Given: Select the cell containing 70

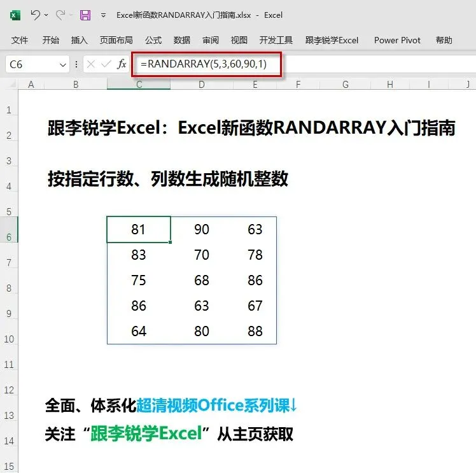Looking at the screenshot, I should pos(202,255).
